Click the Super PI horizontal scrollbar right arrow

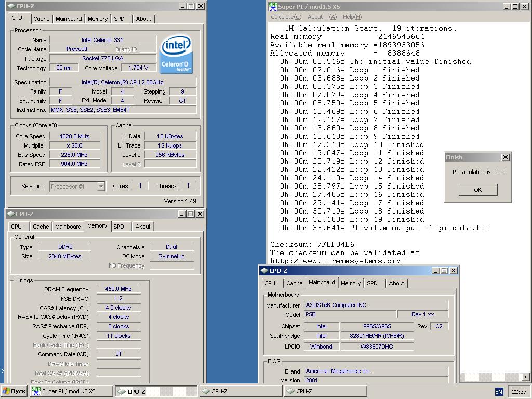tap(526, 377)
